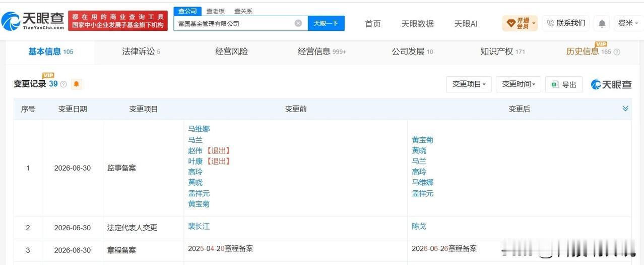
Task: Open 马兰 link in 变更后 column
Action: point(419,161)
